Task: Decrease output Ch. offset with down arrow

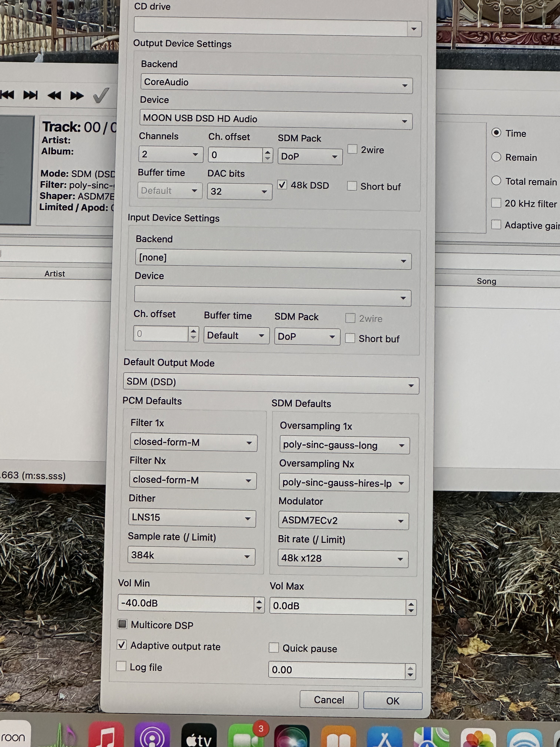Action: pyautogui.click(x=268, y=158)
